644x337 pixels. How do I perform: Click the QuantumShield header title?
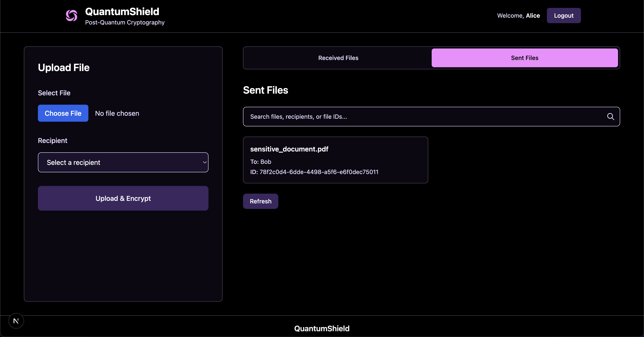click(122, 11)
